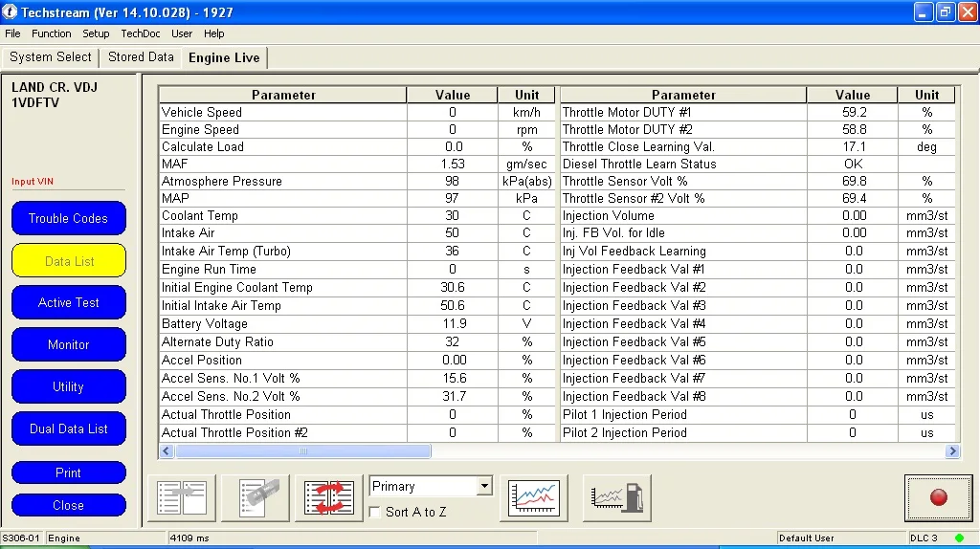Click the Techstream title bar app icon
This screenshot has width=980, height=549.
pyautogui.click(x=10, y=11)
